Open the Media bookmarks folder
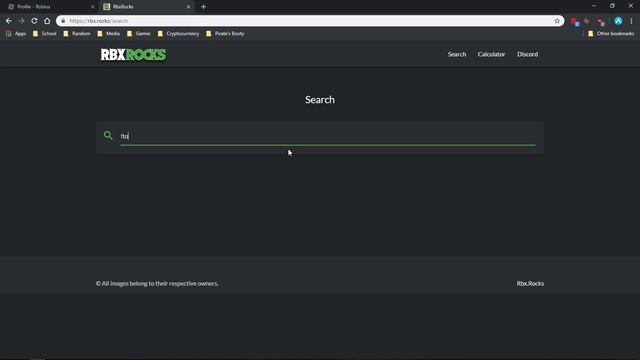The height and width of the screenshot is (360, 640). pos(109,33)
